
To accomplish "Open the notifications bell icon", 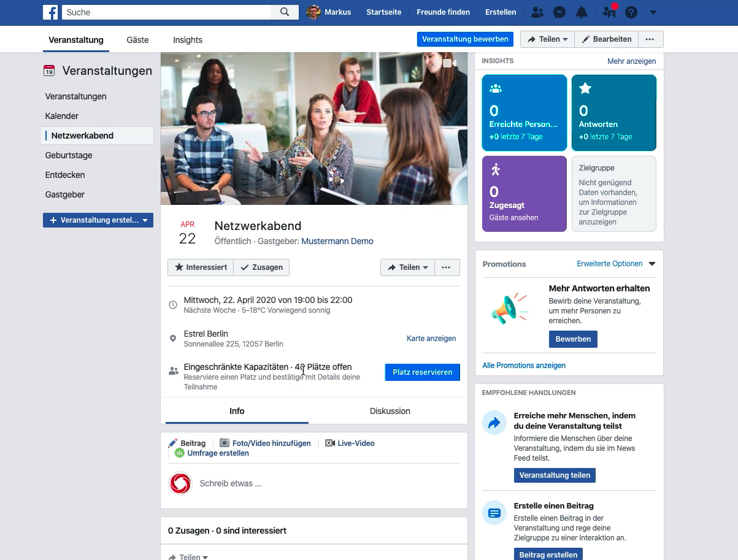I will tap(582, 12).
